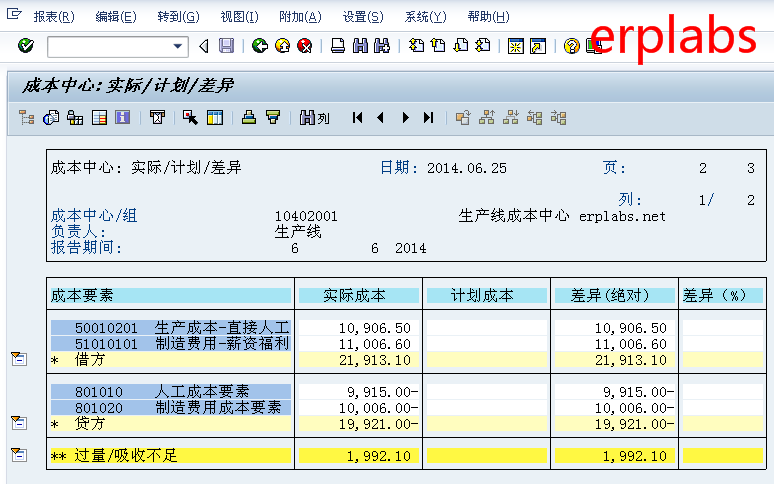Go to the last page
Image resolution: width=774 pixels, height=484 pixels.
pyautogui.click(x=482, y=46)
